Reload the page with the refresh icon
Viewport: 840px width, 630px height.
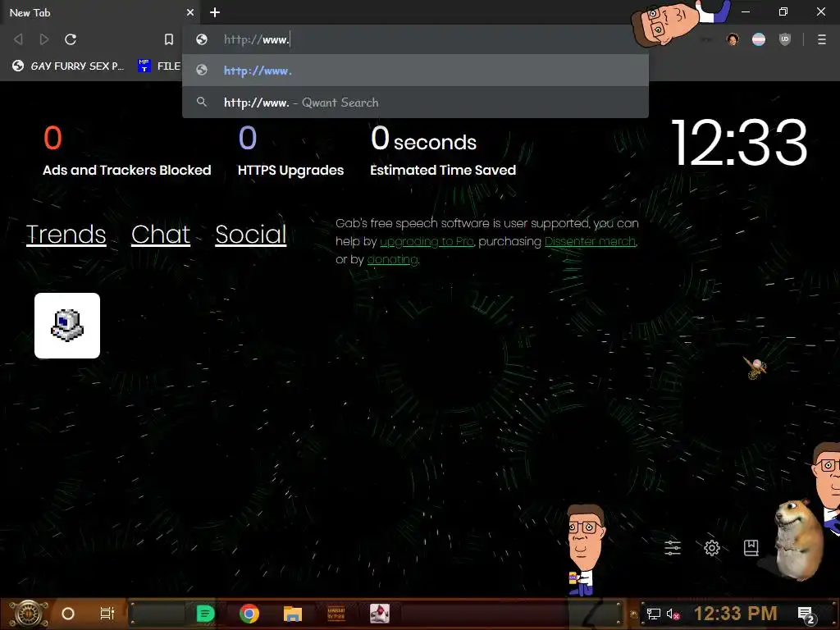point(71,39)
